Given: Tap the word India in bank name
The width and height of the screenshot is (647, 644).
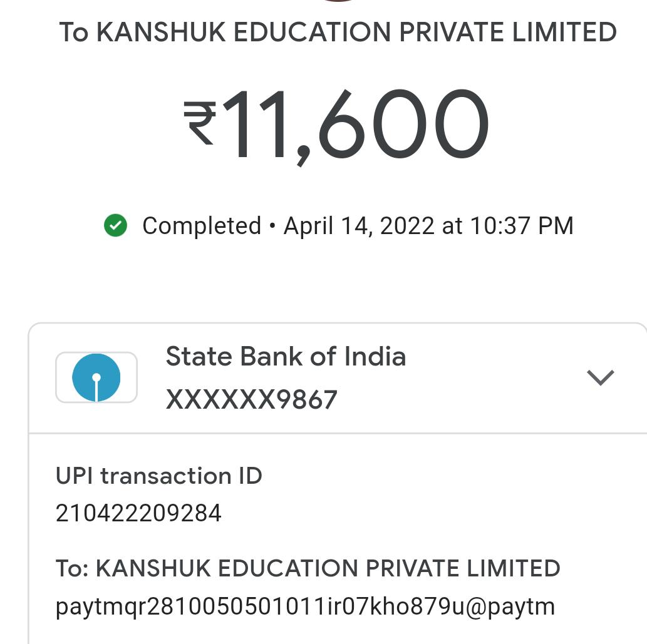Looking at the screenshot, I should (x=375, y=357).
